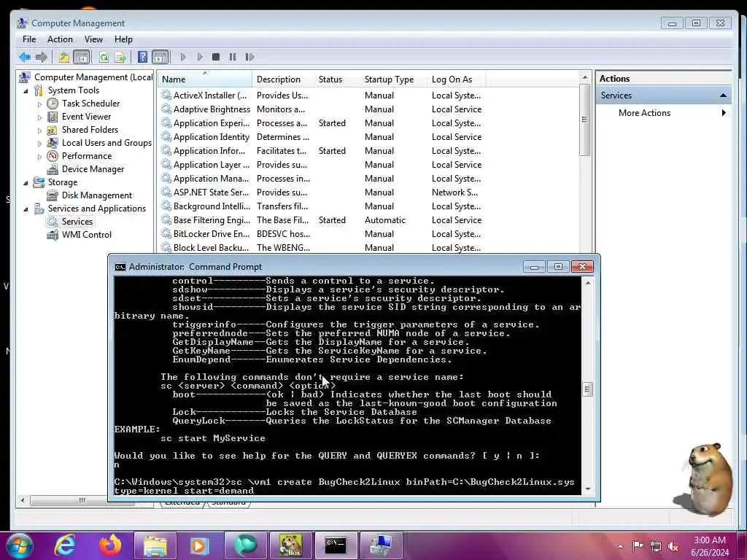This screenshot has width=747, height=560.
Task: Click the Command Prompt vertical scrollbar thumb
Action: pos(587,389)
